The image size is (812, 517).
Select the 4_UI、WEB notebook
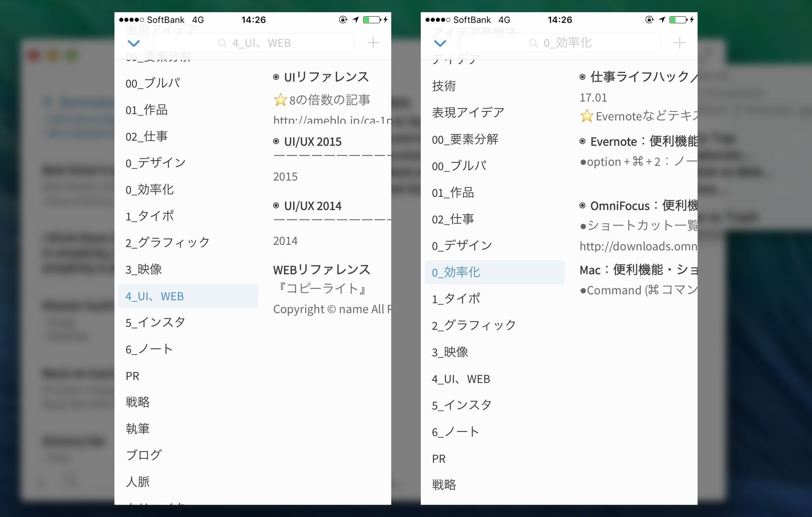click(155, 296)
